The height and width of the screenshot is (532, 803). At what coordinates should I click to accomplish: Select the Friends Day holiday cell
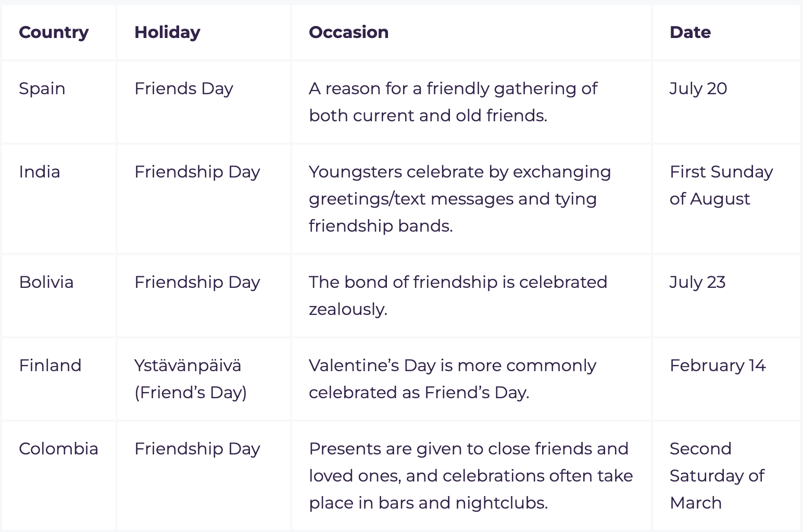pos(184,88)
